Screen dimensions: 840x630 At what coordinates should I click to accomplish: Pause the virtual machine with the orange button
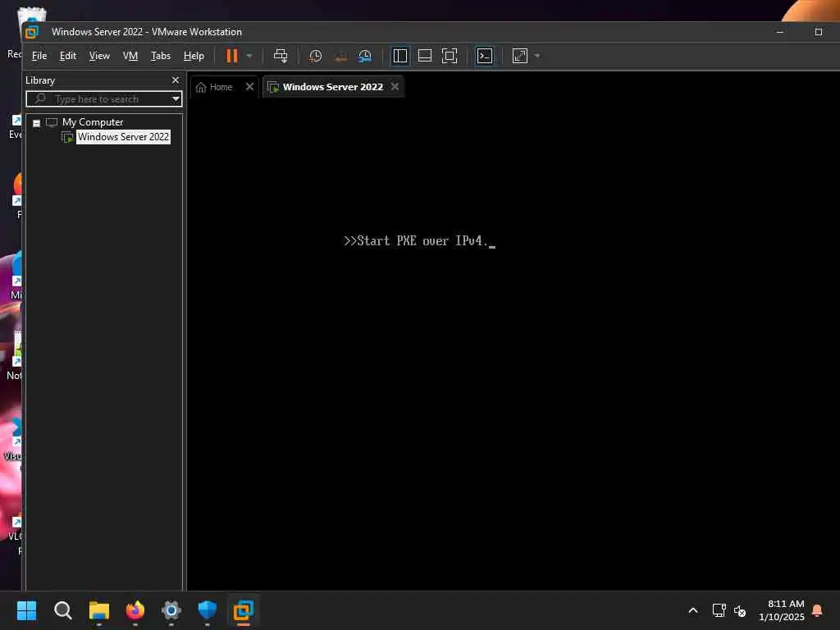[231, 56]
